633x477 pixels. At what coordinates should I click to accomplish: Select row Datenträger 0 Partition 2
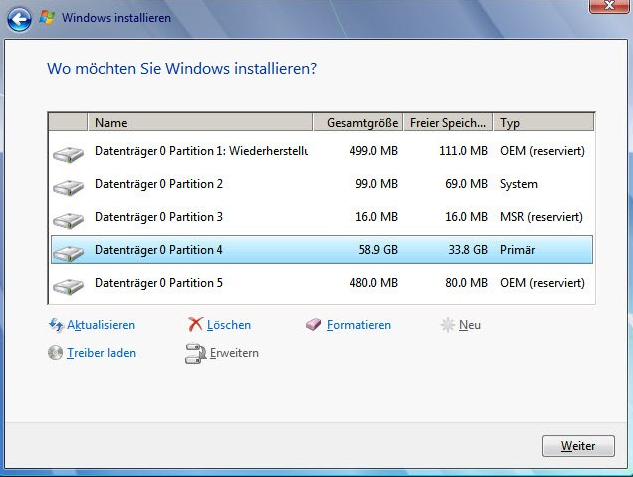click(322, 184)
